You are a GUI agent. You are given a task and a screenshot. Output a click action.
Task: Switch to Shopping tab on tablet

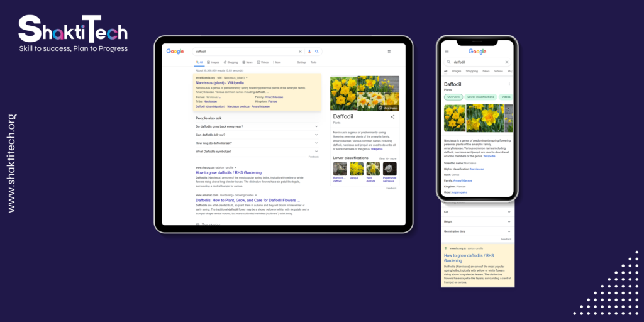pyautogui.click(x=231, y=62)
